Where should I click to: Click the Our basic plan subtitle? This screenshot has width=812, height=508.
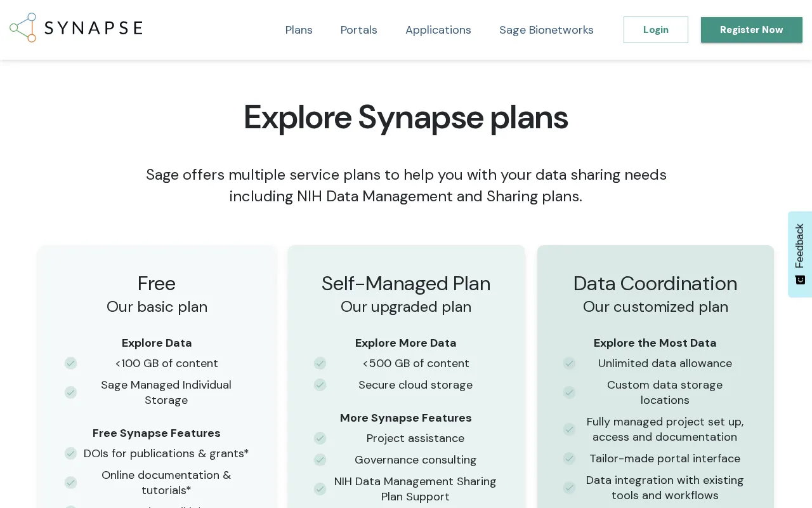click(x=157, y=307)
